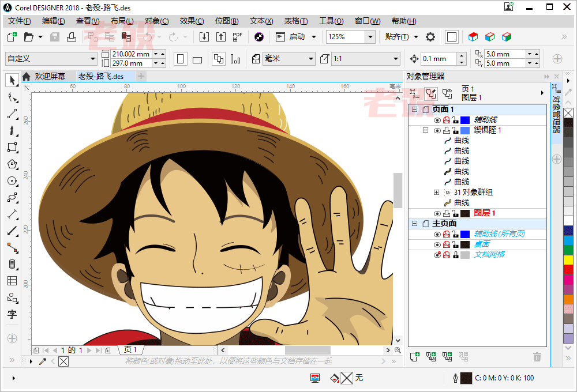577x392 pixels.
Task: Toggle visibility of 桌面 layer
Action: (x=437, y=244)
